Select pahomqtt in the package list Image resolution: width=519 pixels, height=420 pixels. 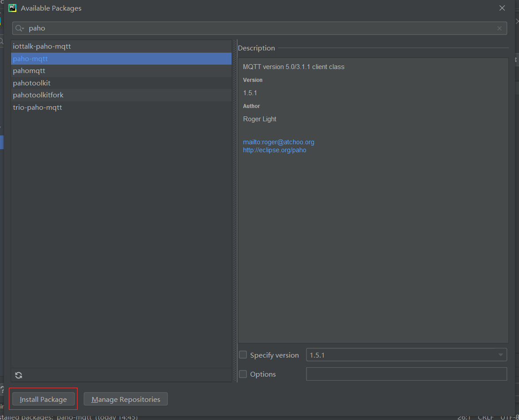click(121, 71)
